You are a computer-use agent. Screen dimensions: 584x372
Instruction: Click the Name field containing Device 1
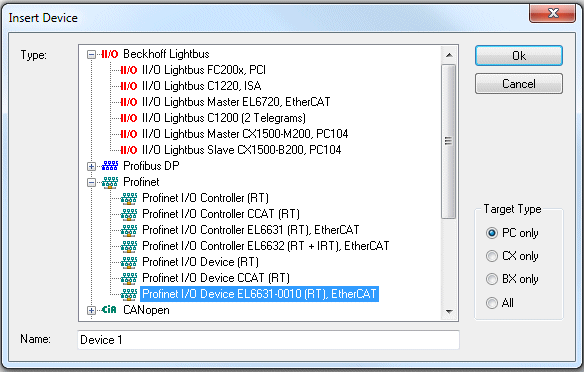click(x=268, y=340)
